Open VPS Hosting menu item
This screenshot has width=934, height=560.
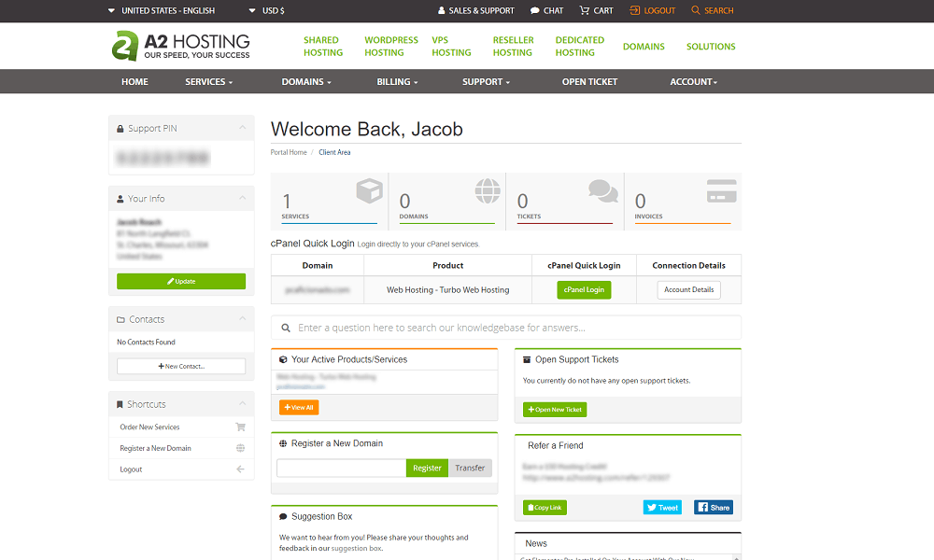(x=451, y=47)
